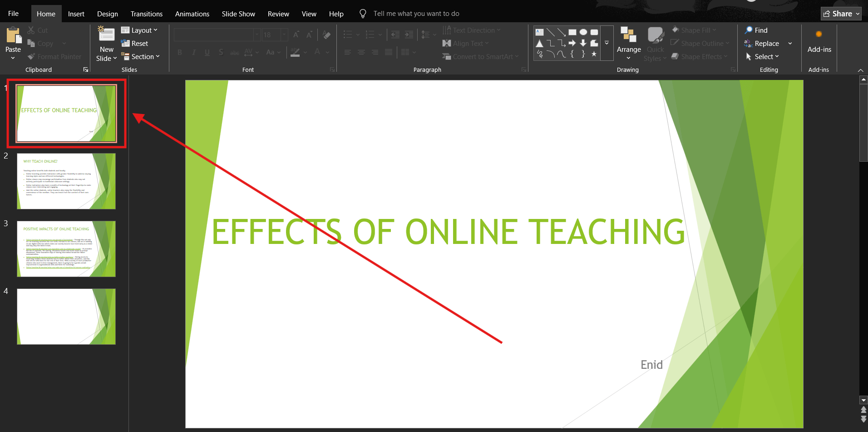Image resolution: width=868 pixels, height=432 pixels.
Task: Select the arrow shape in the Drawing gallery
Action: [x=572, y=43]
